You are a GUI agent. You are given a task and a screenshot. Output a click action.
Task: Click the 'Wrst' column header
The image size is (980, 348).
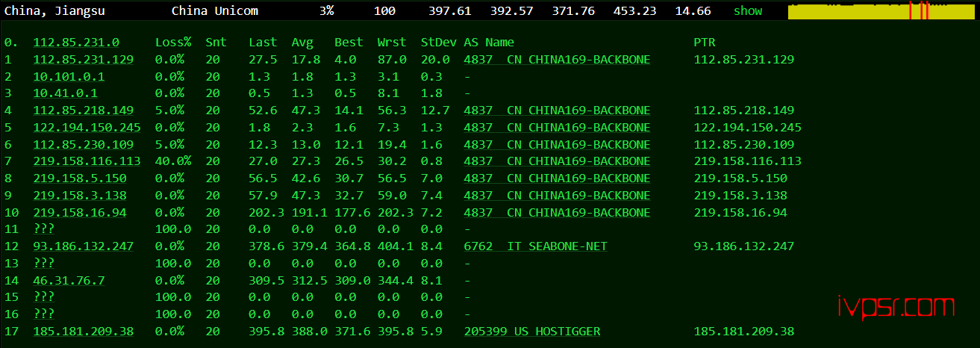tap(392, 43)
